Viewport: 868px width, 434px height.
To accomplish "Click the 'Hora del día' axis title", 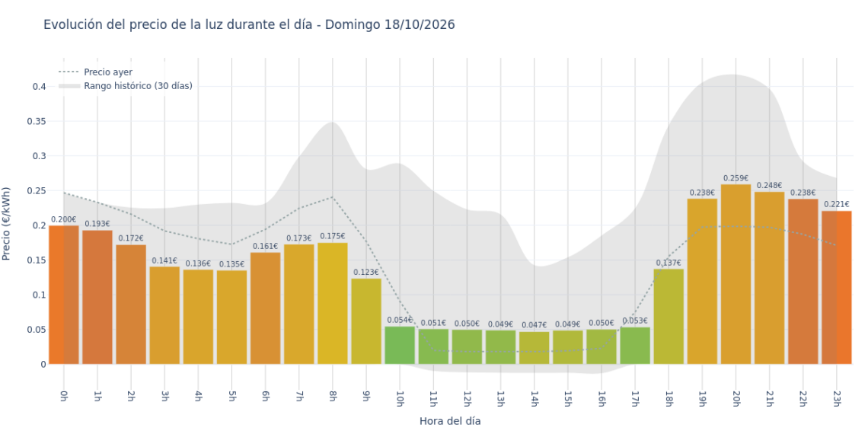I will click(x=450, y=421).
